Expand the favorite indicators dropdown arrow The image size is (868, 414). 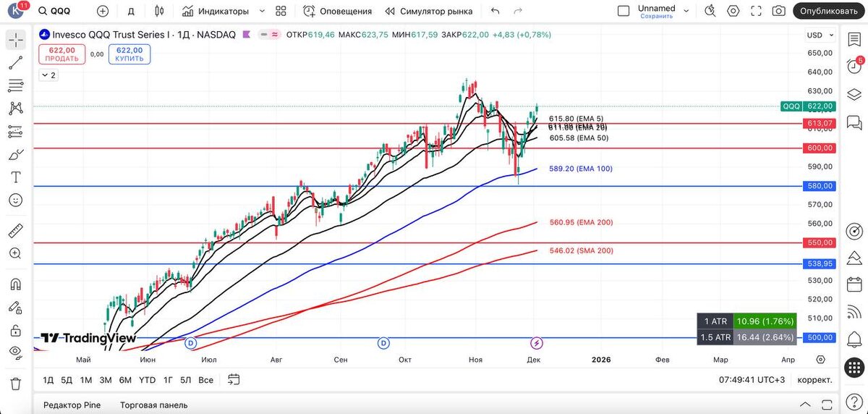(262, 11)
